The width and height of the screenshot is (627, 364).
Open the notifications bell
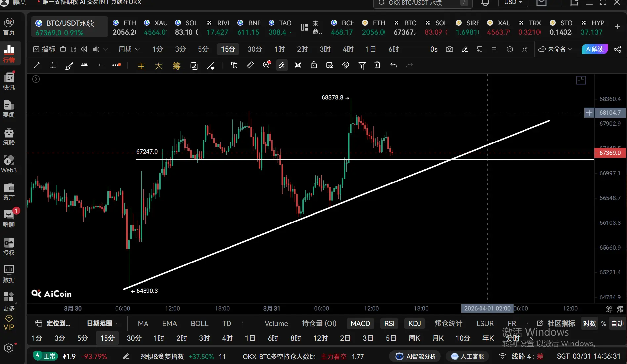pos(485,3)
